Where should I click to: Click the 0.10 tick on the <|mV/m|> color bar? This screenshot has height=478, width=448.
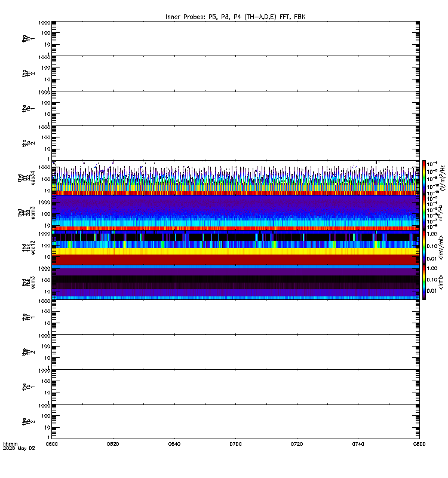coord(432,246)
